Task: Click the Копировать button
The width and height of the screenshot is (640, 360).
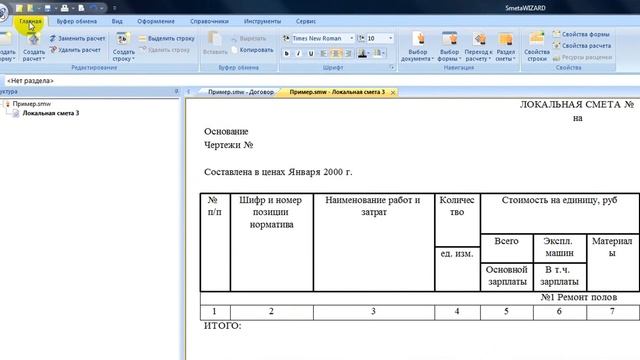Action: 252,50
